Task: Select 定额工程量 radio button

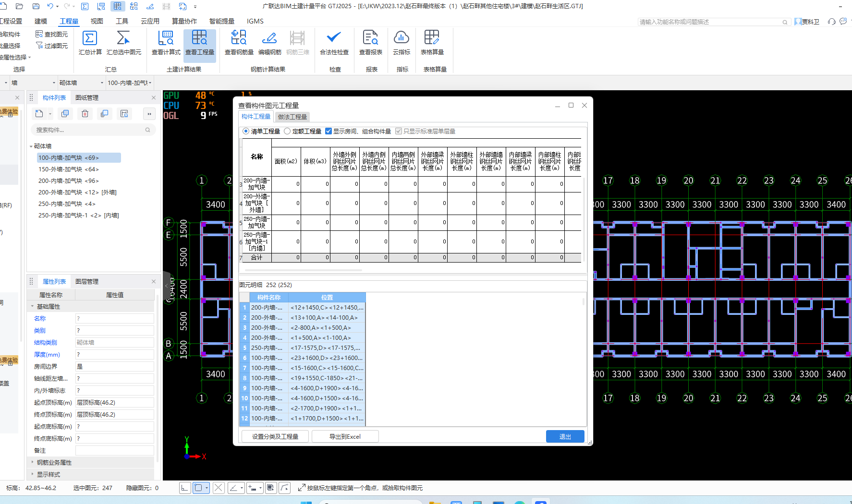Action: coord(287,131)
